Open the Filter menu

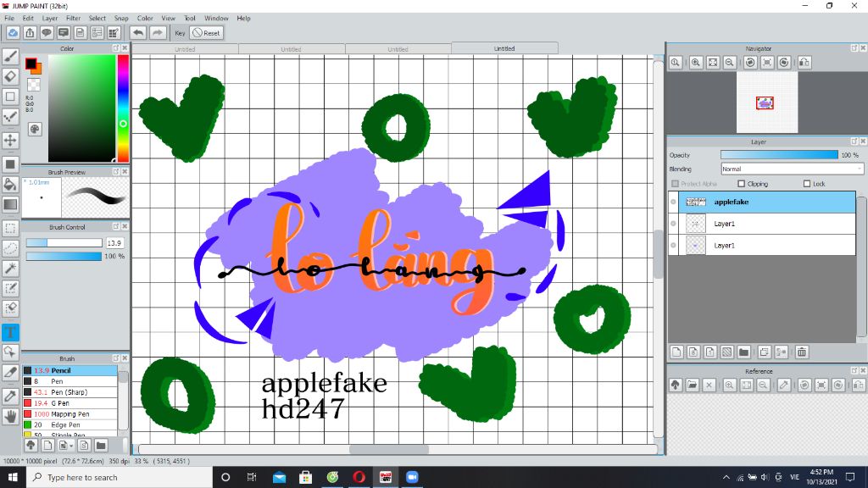(x=73, y=19)
